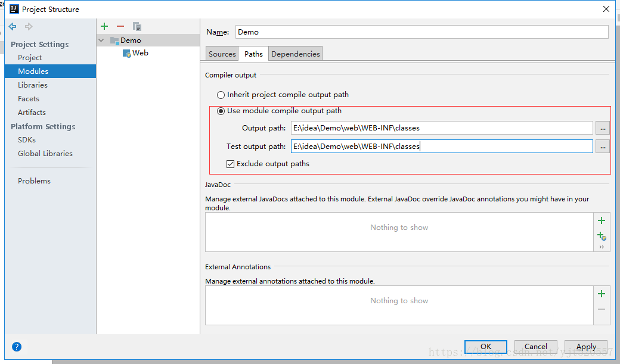The width and height of the screenshot is (620, 364).
Task: Open the Problems section
Action: [34, 181]
